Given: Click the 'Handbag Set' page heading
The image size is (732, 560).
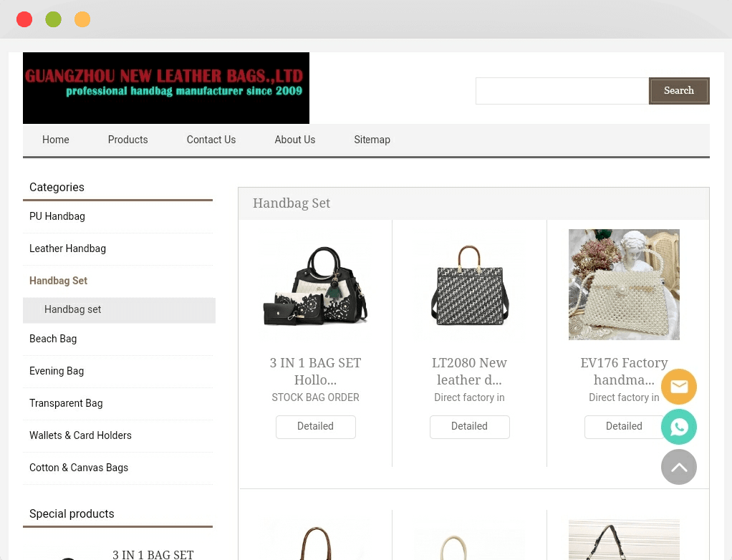Looking at the screenshot, I should point(292,203).
